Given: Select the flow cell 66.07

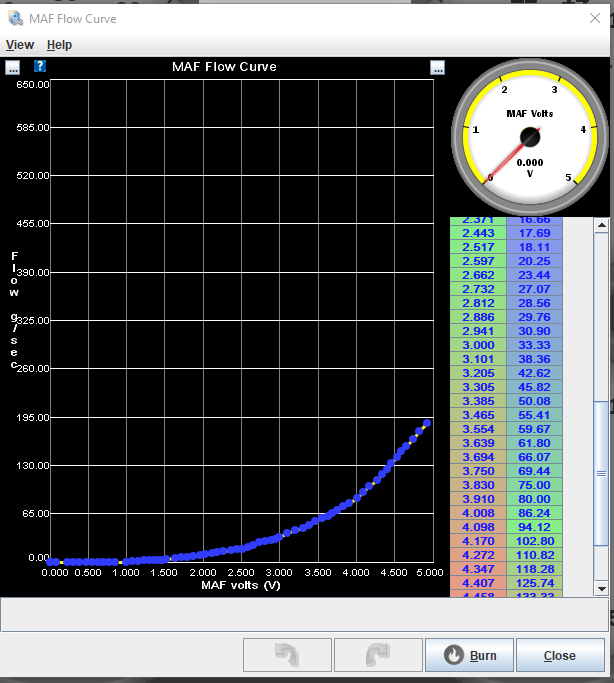Looking at the screenshot, I should tap(534, 457).
